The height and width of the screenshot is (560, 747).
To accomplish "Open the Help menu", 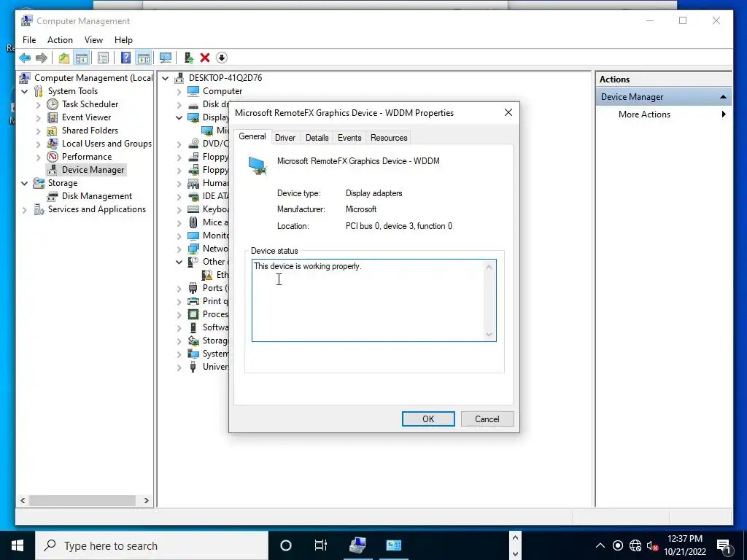I will tap(123, 40).
